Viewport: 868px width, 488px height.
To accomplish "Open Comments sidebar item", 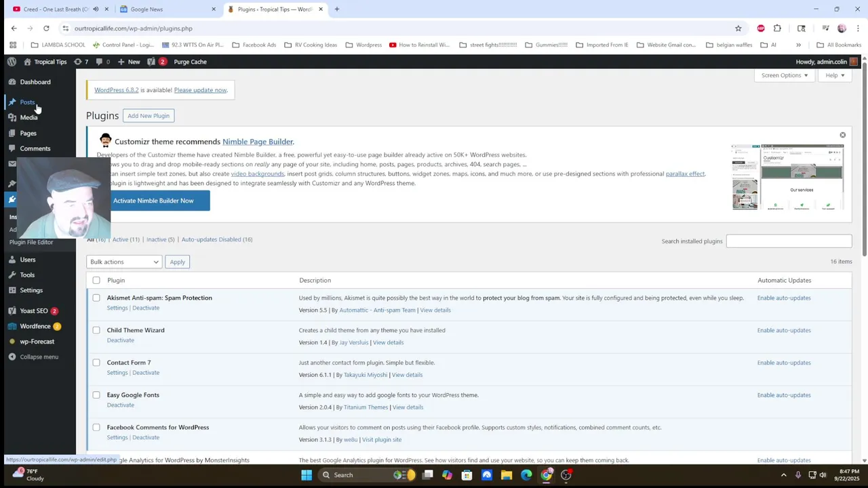I will (35, 148).
